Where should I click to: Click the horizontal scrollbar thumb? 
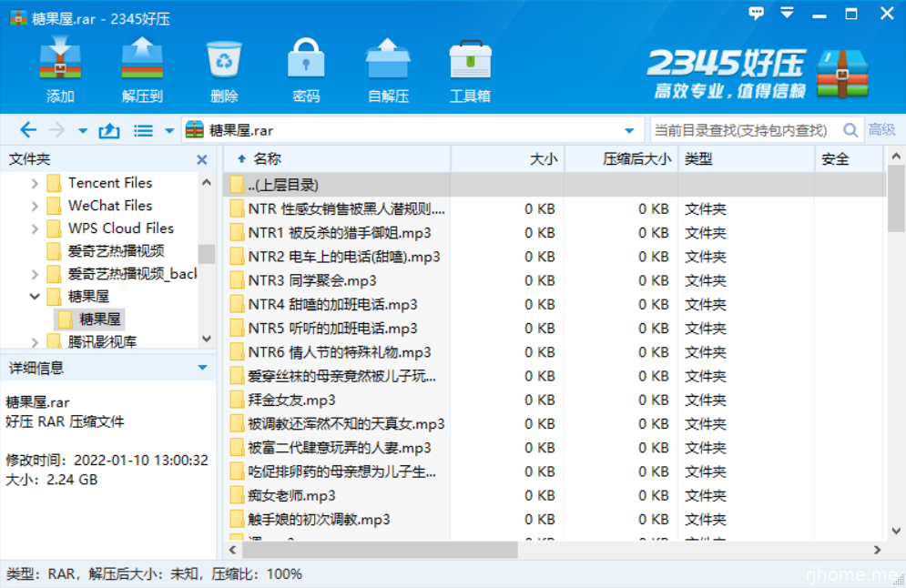pyautogui.click(x=381, y=551)
